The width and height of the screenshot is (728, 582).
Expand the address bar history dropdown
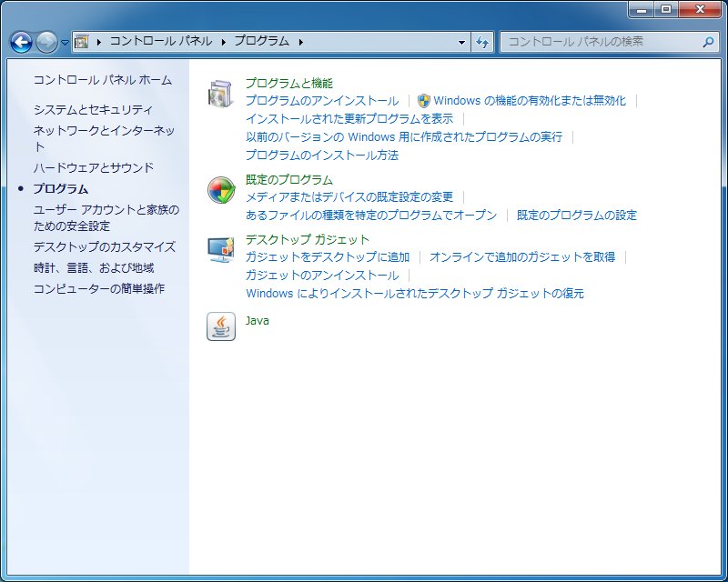(x=461, y=42)
